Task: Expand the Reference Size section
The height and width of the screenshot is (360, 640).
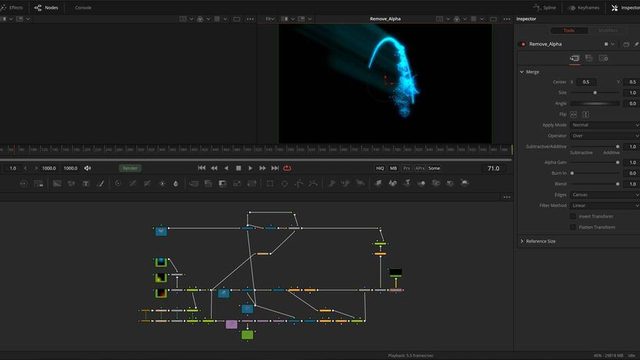Action: pyautogui.click(x=522, y=241)
